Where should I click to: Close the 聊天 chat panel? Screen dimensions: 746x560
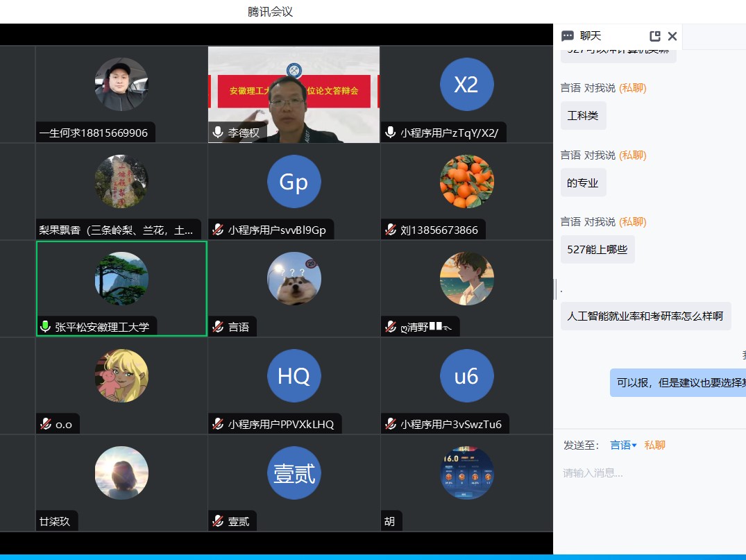pyautogui.click(x=672, y=36)
